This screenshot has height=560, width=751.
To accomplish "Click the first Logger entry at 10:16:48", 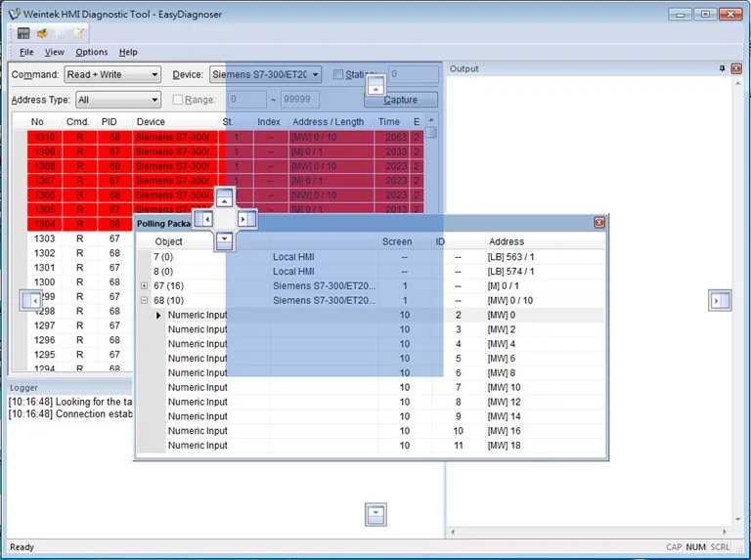I will point(70,402).
